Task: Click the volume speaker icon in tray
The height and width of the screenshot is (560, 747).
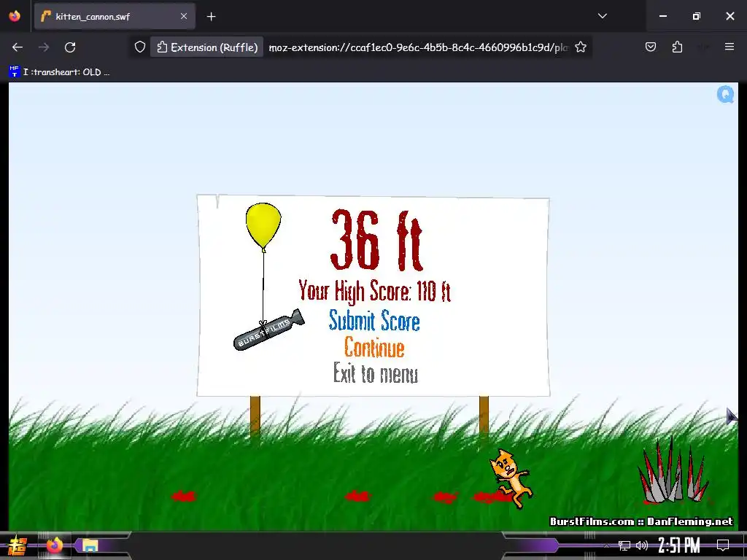Action: tap(642, 545)
